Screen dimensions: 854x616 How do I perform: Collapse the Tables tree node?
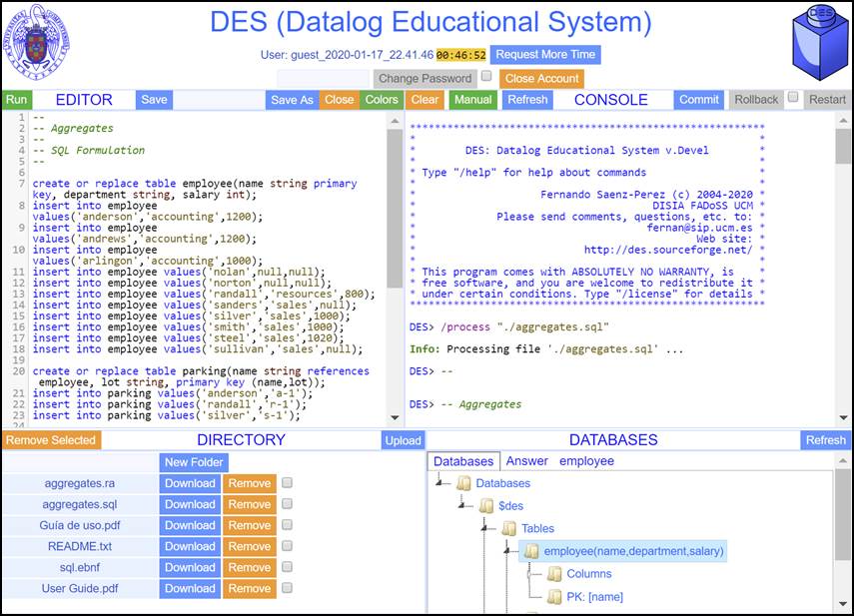point(484,528)
